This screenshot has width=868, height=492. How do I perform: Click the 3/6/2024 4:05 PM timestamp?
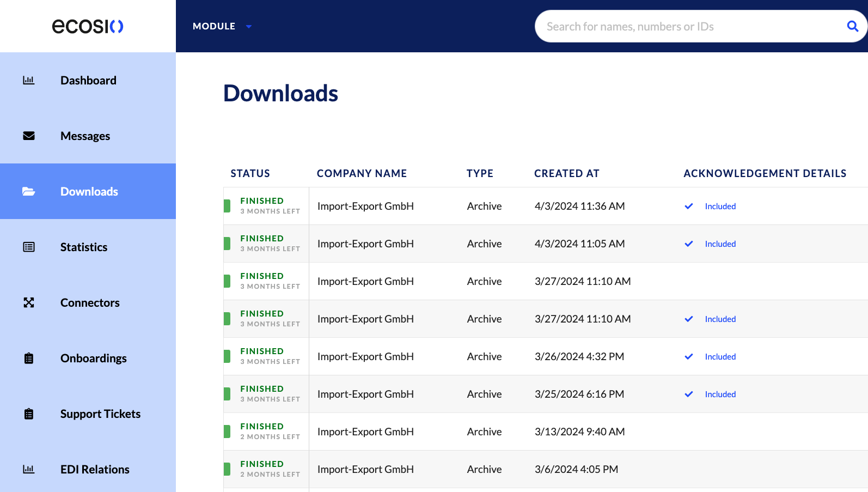tap(576, 469)
